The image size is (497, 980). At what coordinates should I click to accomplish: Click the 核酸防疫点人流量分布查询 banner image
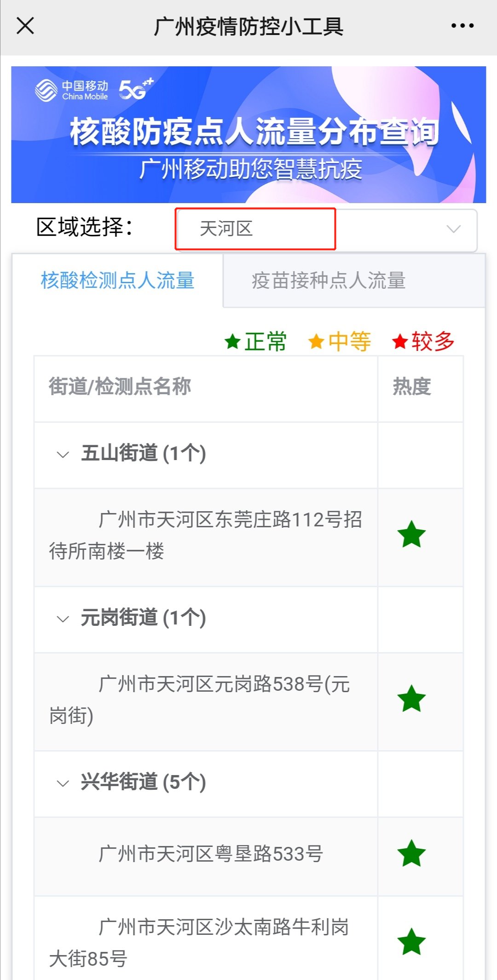(248, 134)
